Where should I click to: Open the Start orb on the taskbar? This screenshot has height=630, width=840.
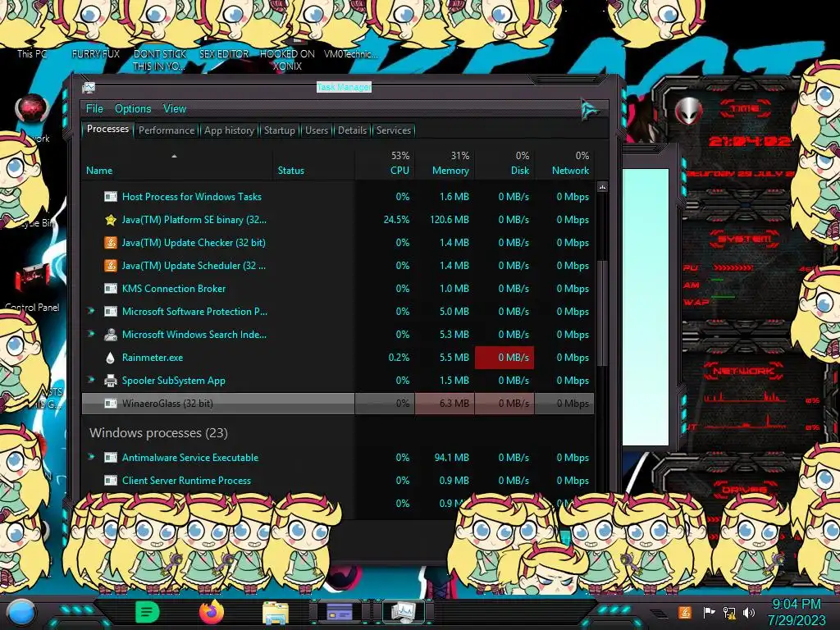tap(22, 613)
